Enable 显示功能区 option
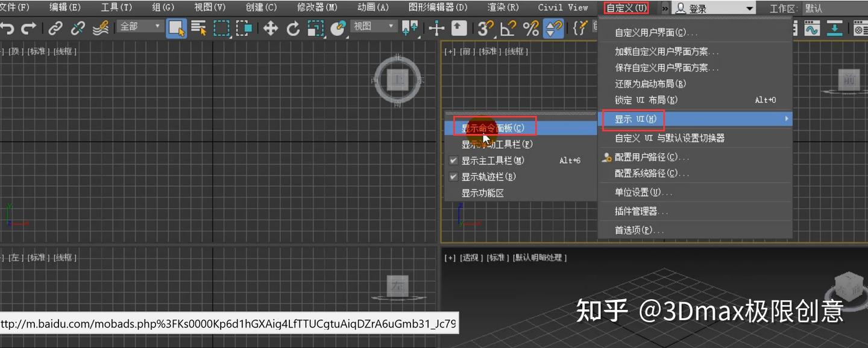This screenshot has width=868, height=348. click(520, 193)
